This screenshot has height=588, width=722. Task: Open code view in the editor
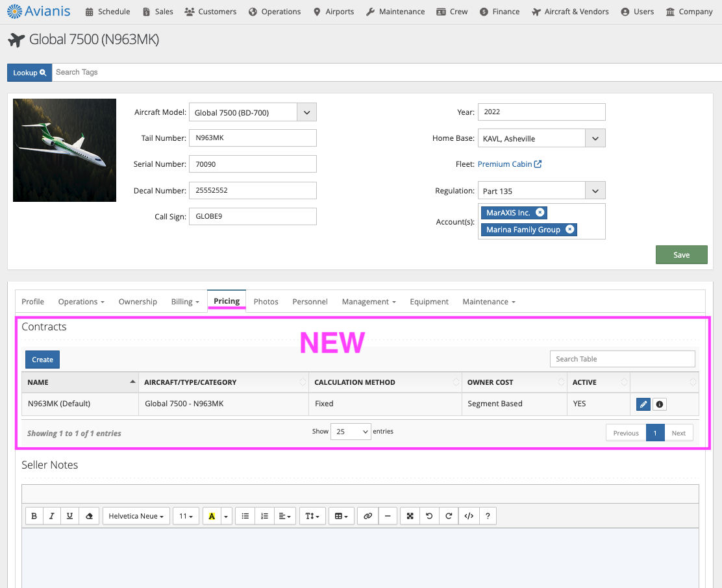[x=469, y=516]
